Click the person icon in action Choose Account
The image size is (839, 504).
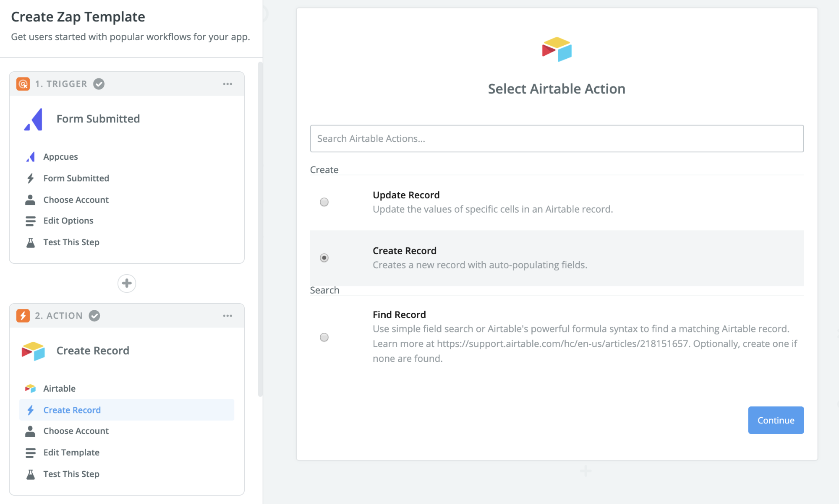pyautogui.click(x=30, y=431)
